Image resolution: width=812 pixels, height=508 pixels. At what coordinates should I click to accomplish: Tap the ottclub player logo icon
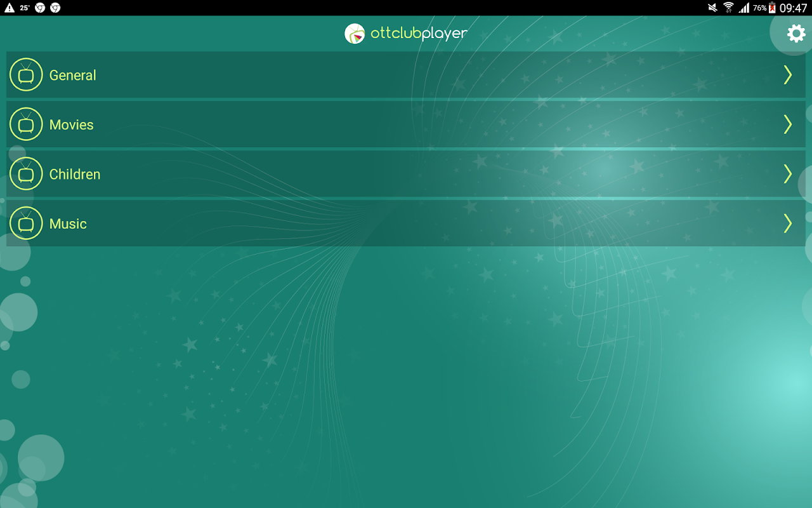coord(355,34)
